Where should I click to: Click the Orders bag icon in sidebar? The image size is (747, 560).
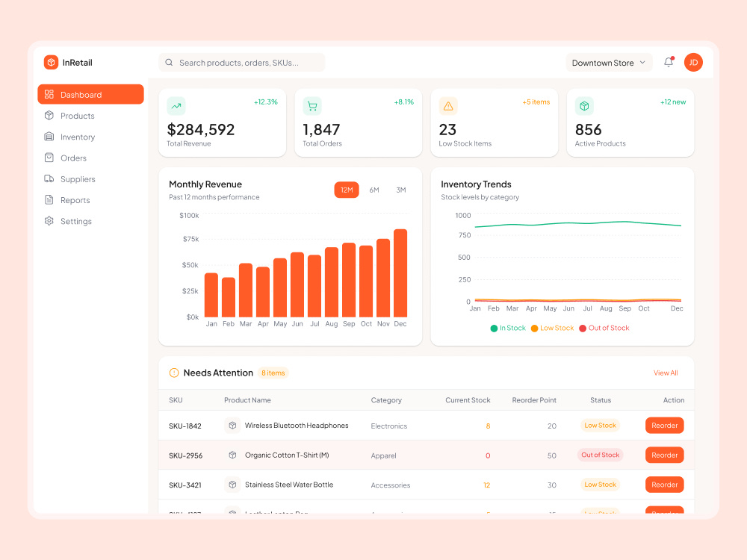click(x=49, y=158)
